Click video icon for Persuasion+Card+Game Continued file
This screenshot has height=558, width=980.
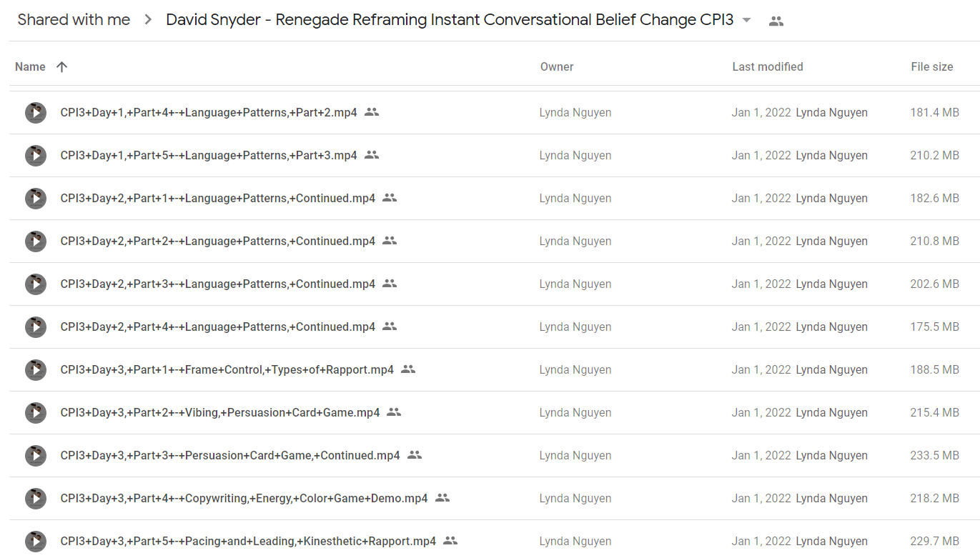36,456
